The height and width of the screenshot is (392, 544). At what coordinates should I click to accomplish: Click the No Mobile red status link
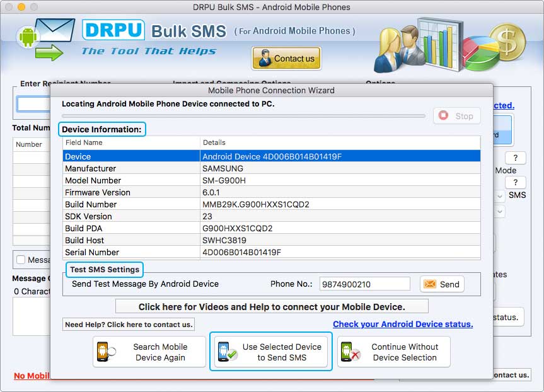pos(32,376)
